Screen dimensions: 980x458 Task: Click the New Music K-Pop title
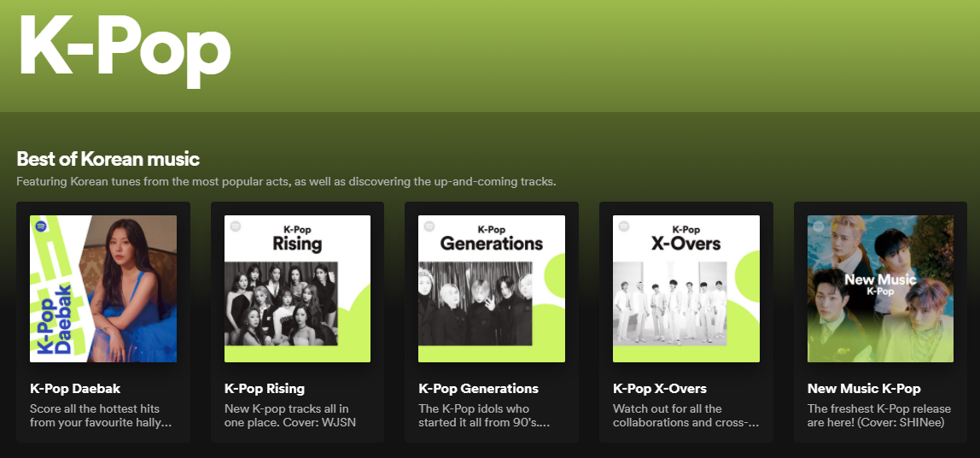point(864,389)
